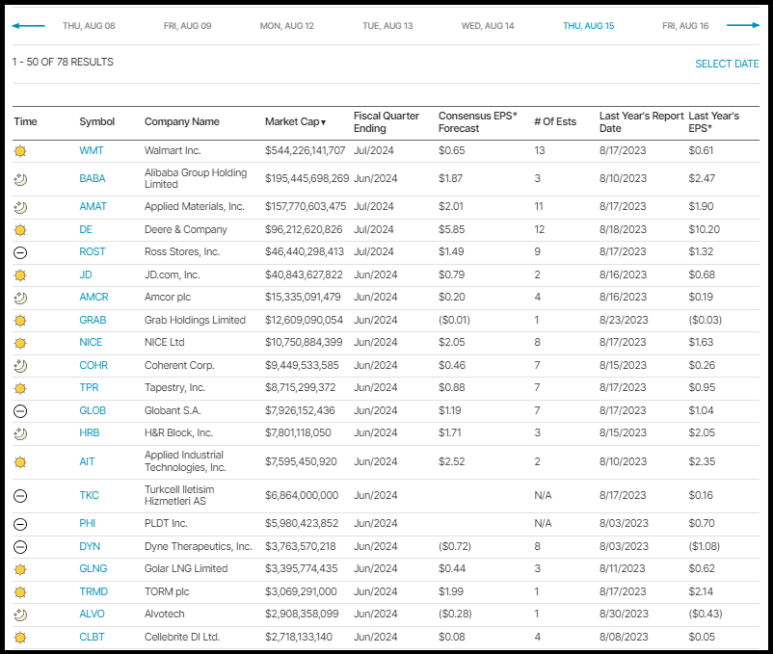This screenshot has height=654, width=773.
Task: Open the PHI symbol link
Action: point(87,523)
